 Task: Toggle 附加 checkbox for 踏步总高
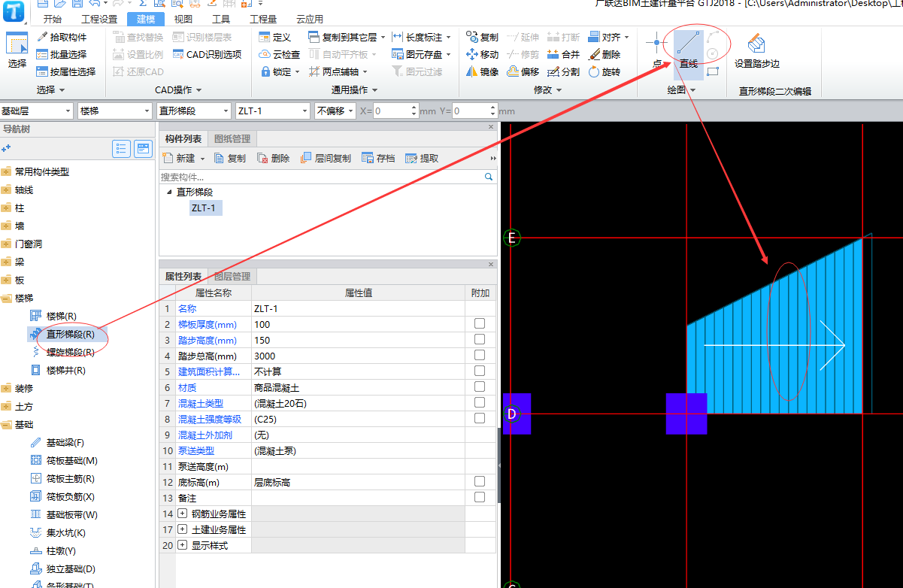[480, 355]
